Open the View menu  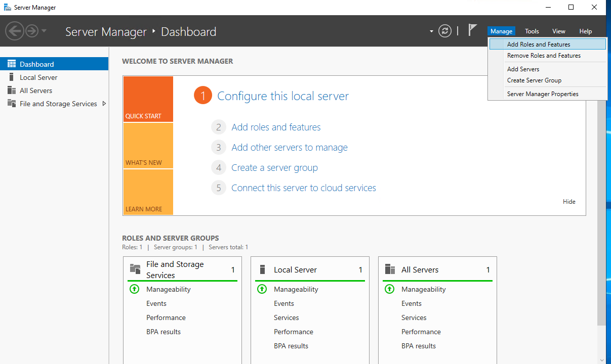coord(559,31)
